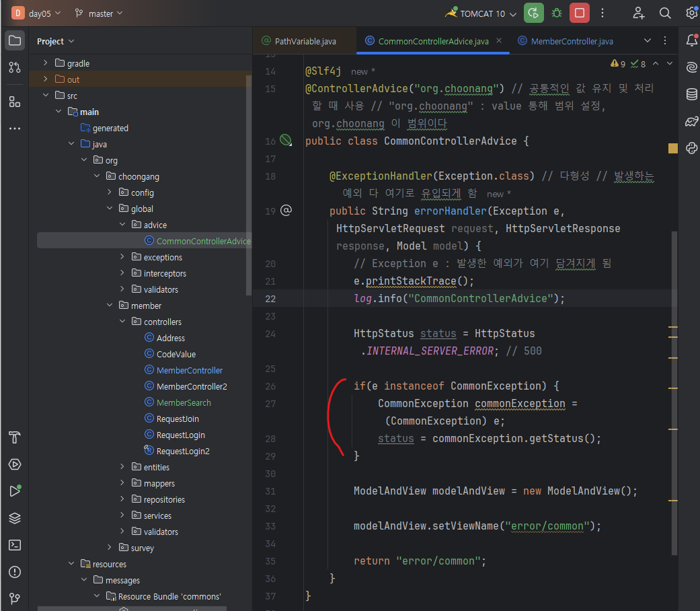The image size is (700, 611).
Task: Show more tool windows ellipsis
Action: [15, 129]
